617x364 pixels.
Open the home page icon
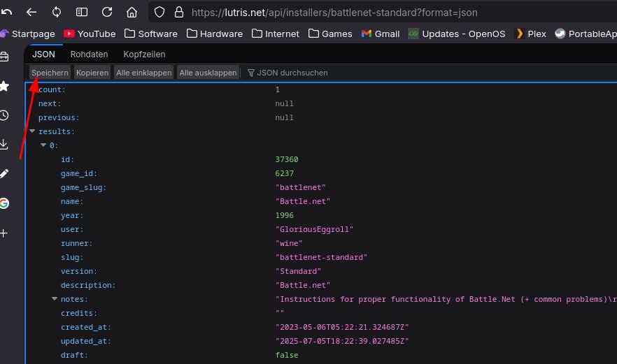coord(132,12)
